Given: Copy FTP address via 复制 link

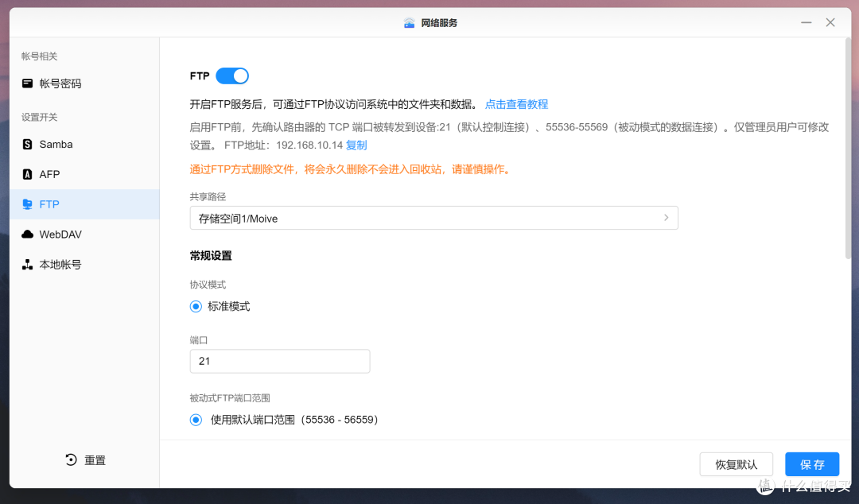Looking at the screenshot, I should click(356, 145).
